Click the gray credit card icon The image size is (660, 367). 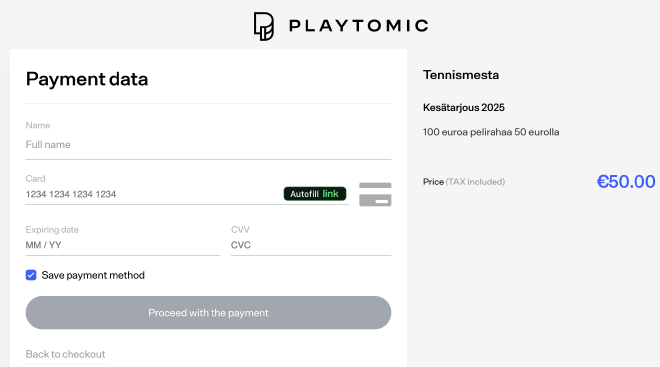point(375,194)
